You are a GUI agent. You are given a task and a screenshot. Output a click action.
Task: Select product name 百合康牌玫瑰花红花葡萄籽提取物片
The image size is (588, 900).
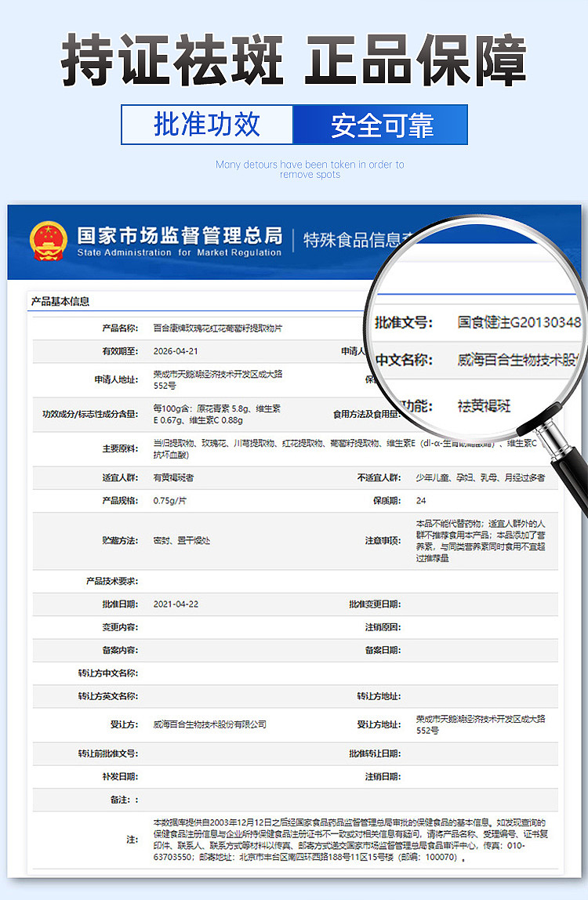coord(218,328)
